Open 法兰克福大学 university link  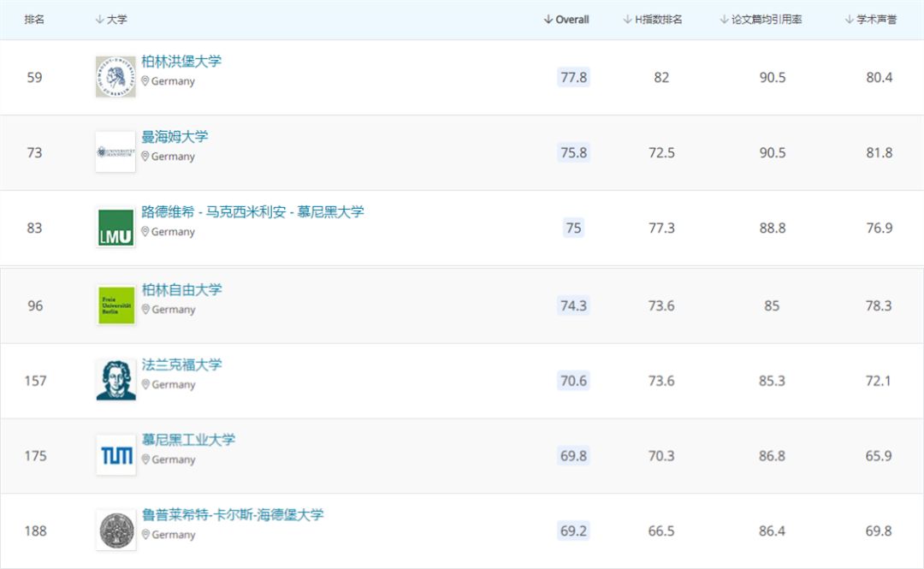(182, 365)
